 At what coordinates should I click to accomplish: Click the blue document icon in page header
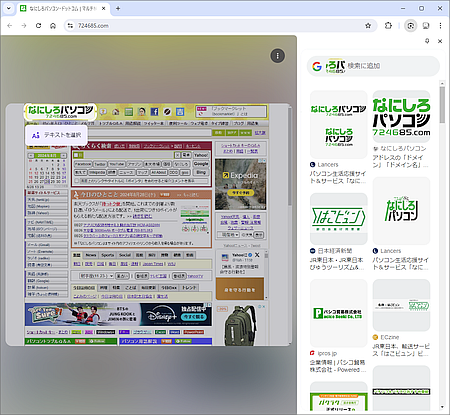coord(180,112)
